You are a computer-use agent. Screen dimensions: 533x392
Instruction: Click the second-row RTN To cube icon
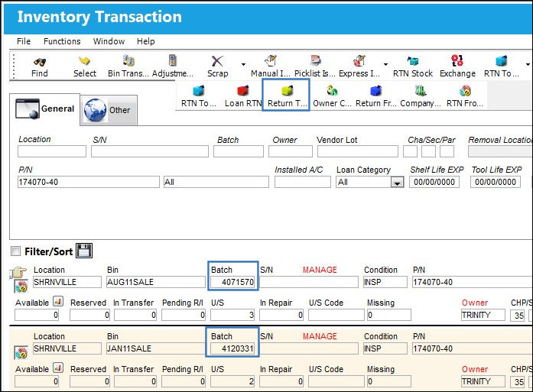198,91
